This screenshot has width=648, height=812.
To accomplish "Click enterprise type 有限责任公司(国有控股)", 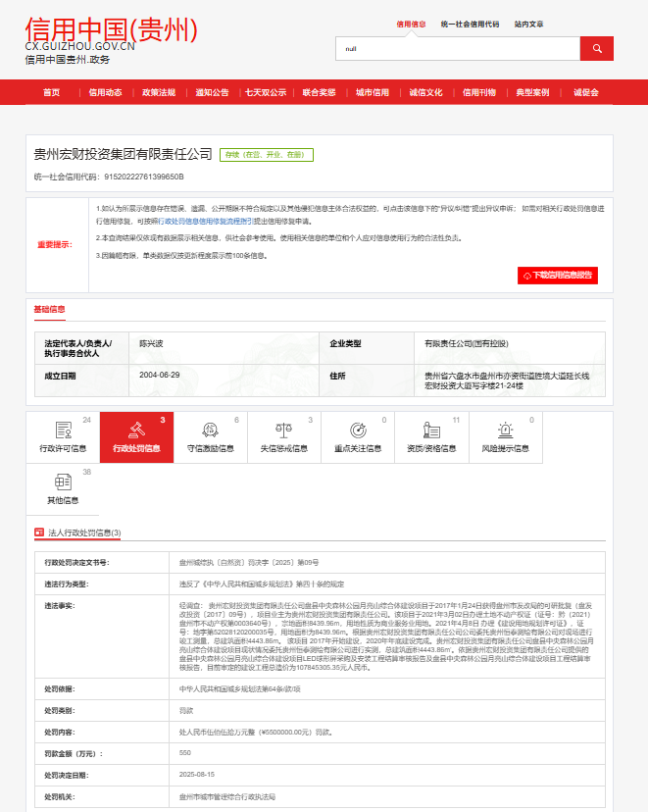I will tap(467, 343).
